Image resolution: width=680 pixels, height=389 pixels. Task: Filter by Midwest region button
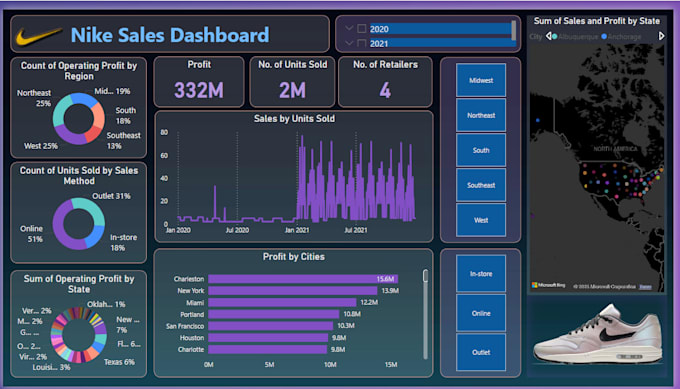pos(481,80)
